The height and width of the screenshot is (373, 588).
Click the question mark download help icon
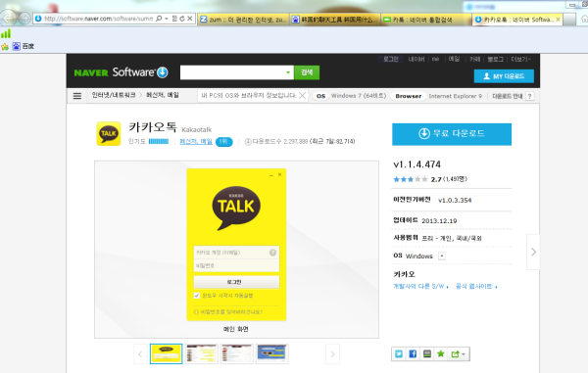529,96
